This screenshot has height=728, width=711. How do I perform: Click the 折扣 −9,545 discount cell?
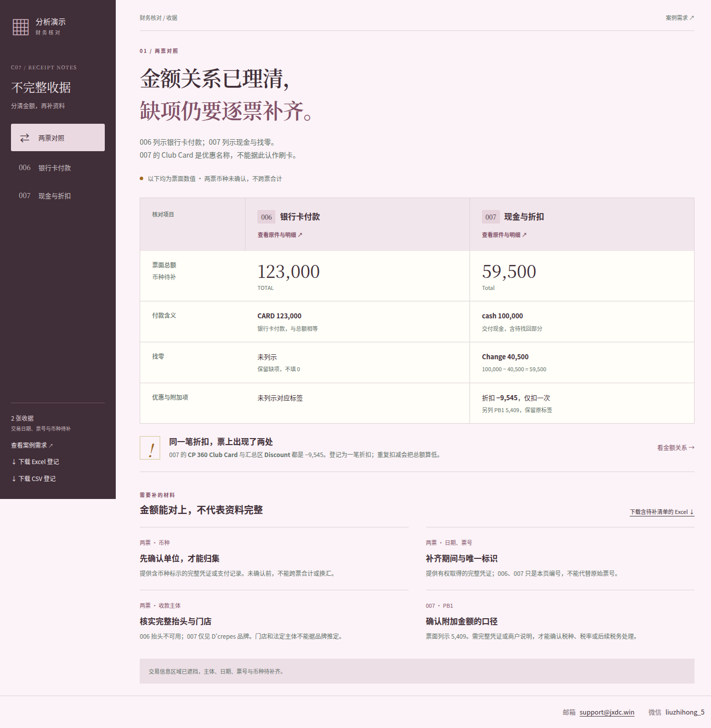pos(516,398)
